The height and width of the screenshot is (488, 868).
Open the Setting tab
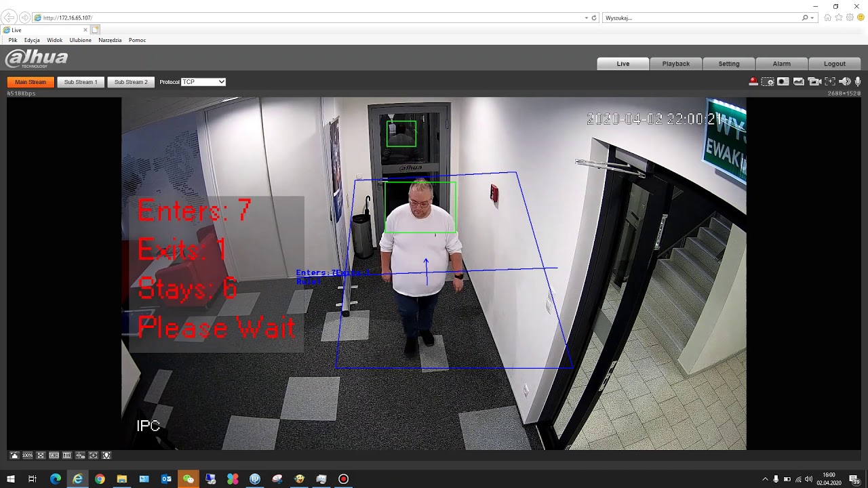coord(729,64)
